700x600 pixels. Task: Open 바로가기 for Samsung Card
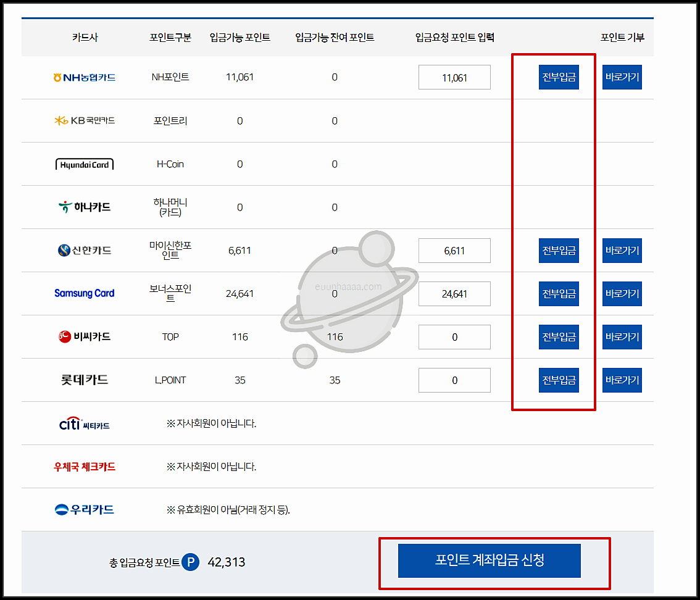point(622,293)
